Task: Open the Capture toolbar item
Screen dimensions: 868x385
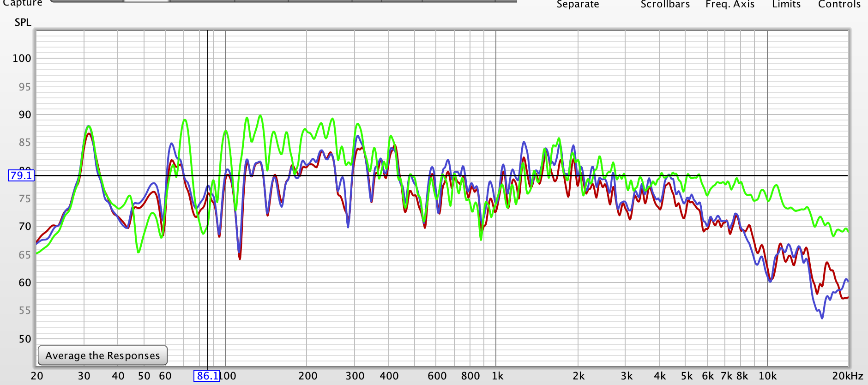Action: pos(23,3)
